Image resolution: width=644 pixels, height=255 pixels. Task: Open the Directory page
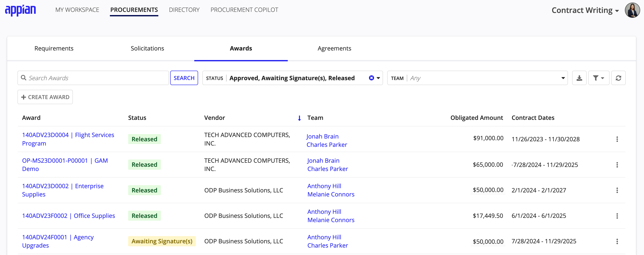point(184,10)
